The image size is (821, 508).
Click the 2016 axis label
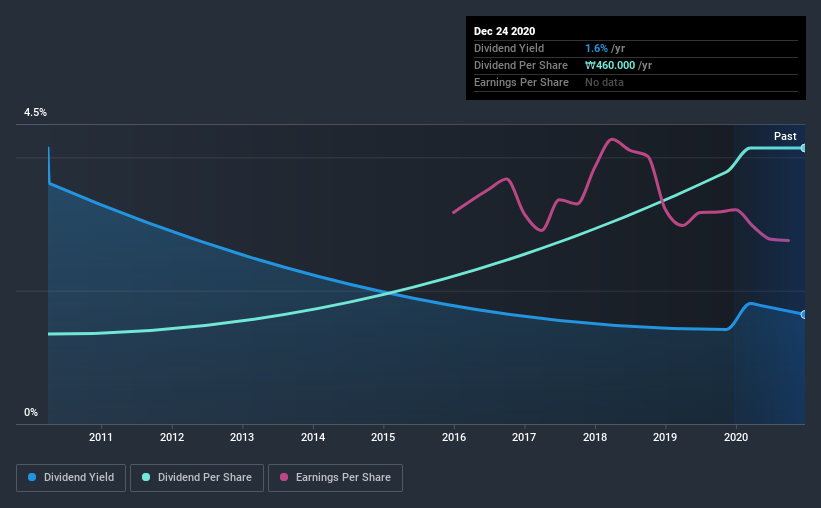[x=454, y=437]
